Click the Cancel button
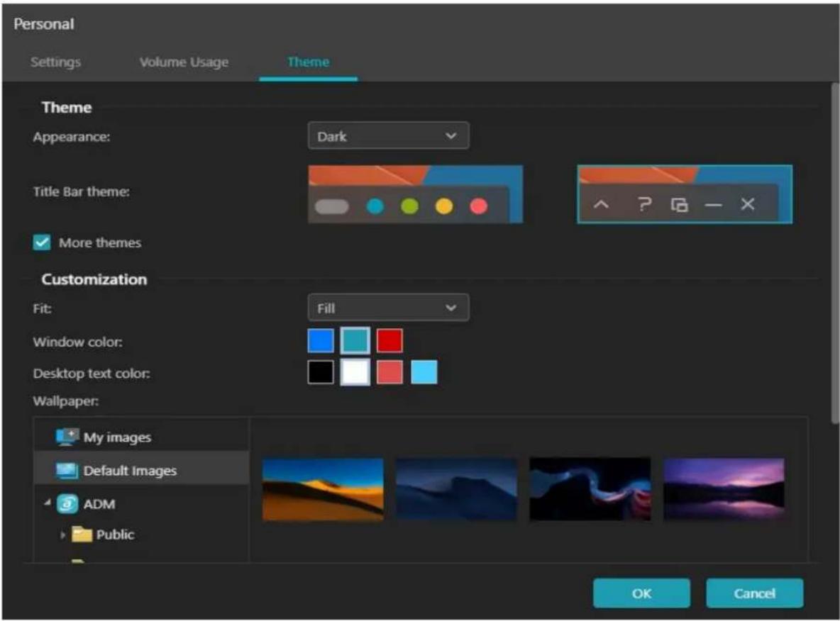The height and width of the screenshot is (621, 840). 754,593
